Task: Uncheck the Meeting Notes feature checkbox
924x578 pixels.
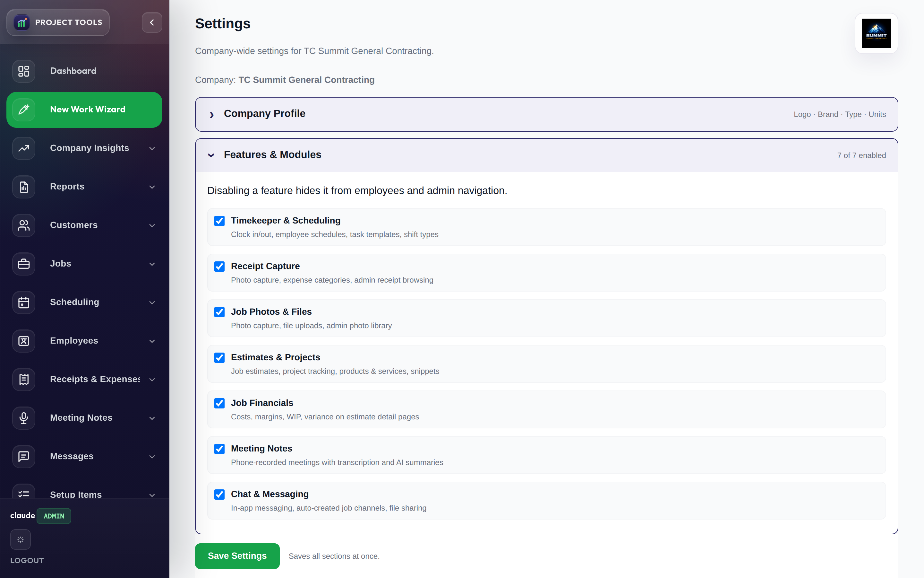Action: click(x=219, y=449)
